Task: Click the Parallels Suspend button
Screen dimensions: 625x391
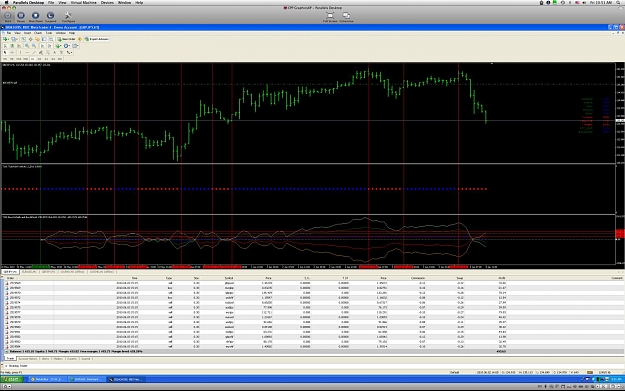Action: pyautogui.click(x=50, y=16)
